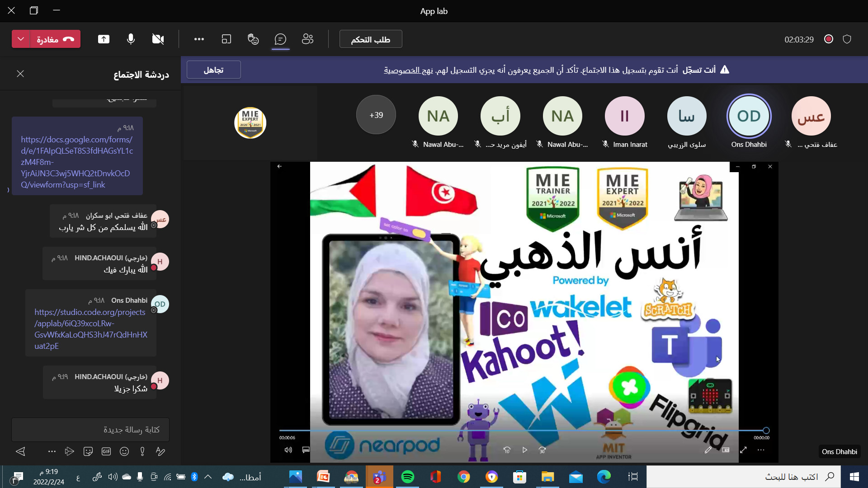Image resolution: width=868 pixels, height=488 pixels.
Task: Click the back arrow in shared video window
Action: point(279,166)
